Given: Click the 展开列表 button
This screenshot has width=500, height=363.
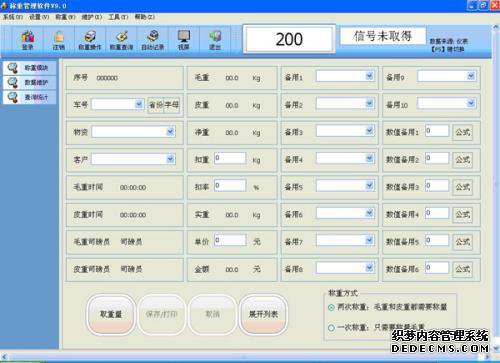Looking at the screenshot, I should coord(263,314).
